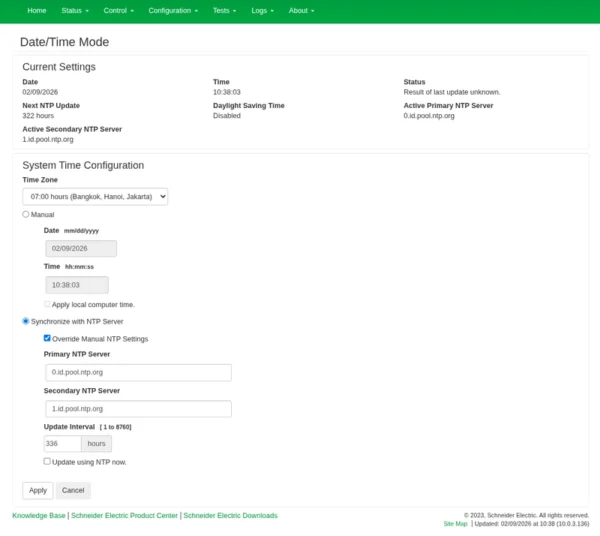Expand the About menu
Screen dimensions: 600x536
(301, 10)
